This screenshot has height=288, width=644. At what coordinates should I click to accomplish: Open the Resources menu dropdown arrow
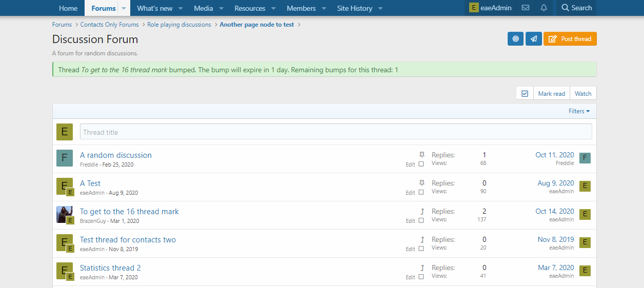(x=273, y=8)
